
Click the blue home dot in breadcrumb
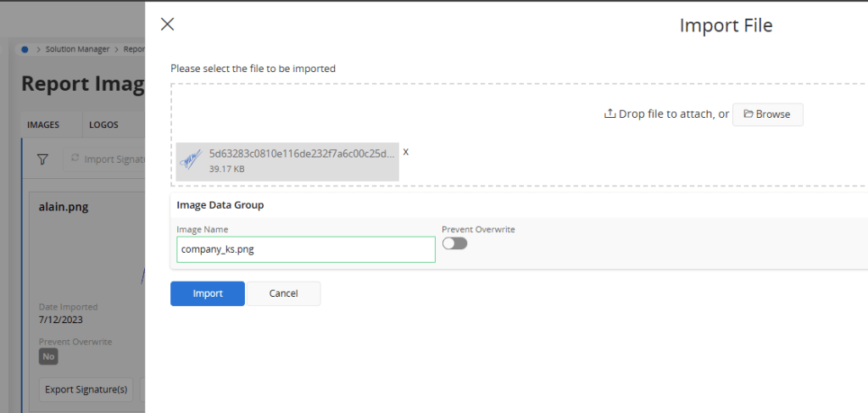pyautogui.click(x=25, y=49)
